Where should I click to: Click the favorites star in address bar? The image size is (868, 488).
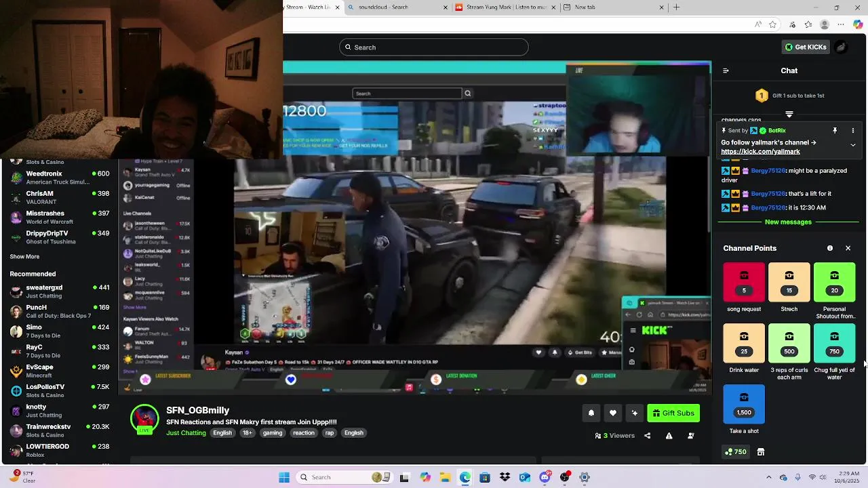pyautogui.click(x=773, y=24)
